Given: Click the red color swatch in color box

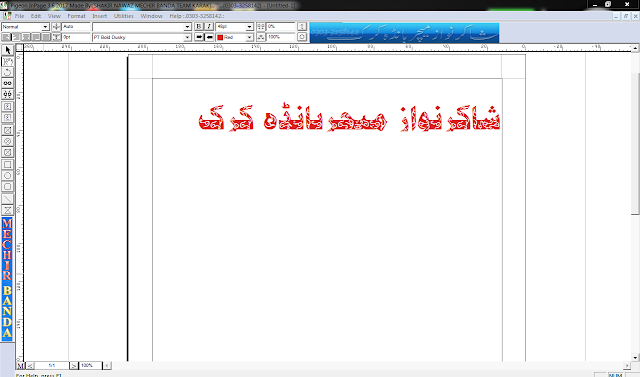Looking at the screenshot, I should coord(220,38).
